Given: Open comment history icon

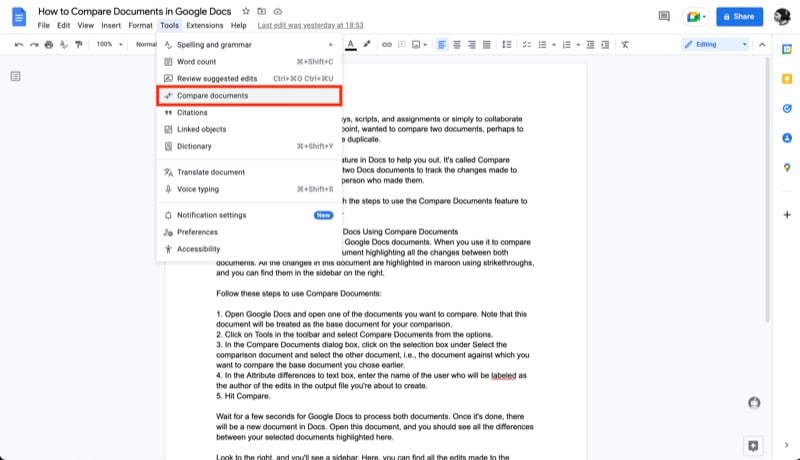Looking at the screenshot, I should (x=664, y=16).
